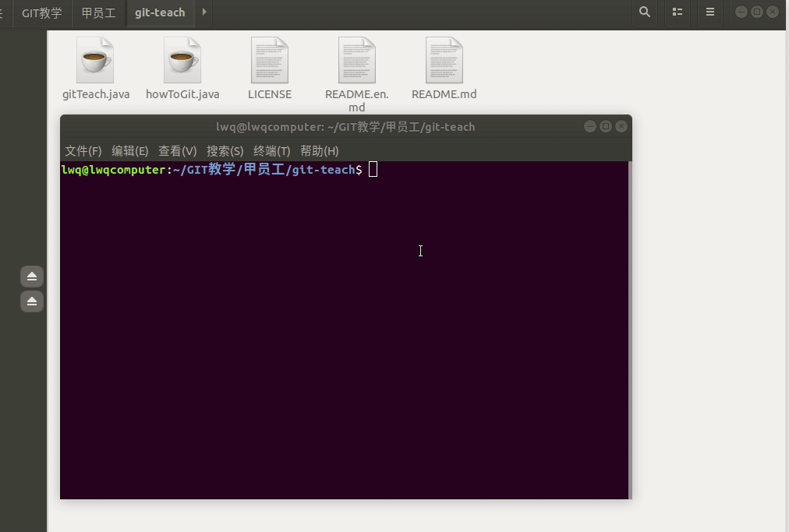Image resolution: width=789 pixels, height=532 pixels.
Task: Open the file manager hamburger menu
Action: (710, 12)
